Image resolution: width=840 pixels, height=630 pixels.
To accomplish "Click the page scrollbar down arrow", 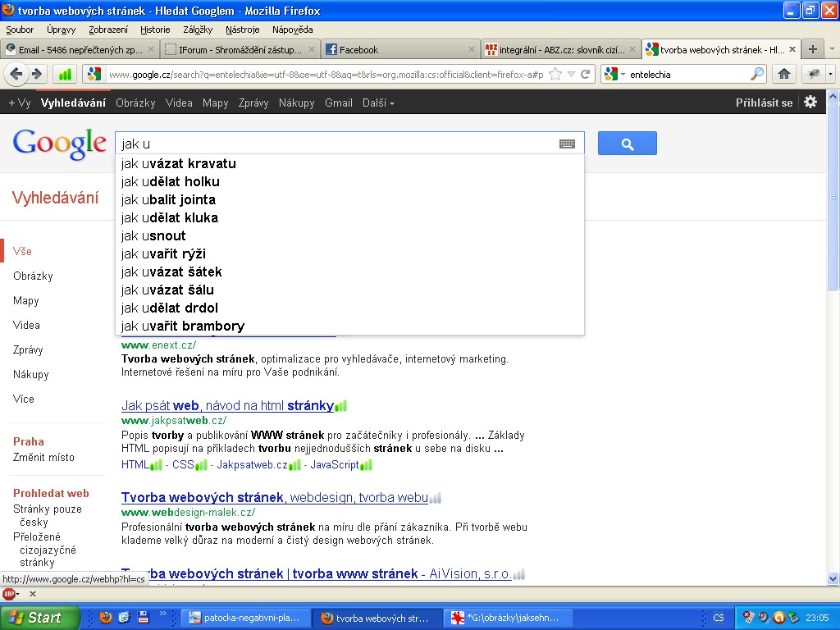I will pyautogui.click(x=833, y=578).
